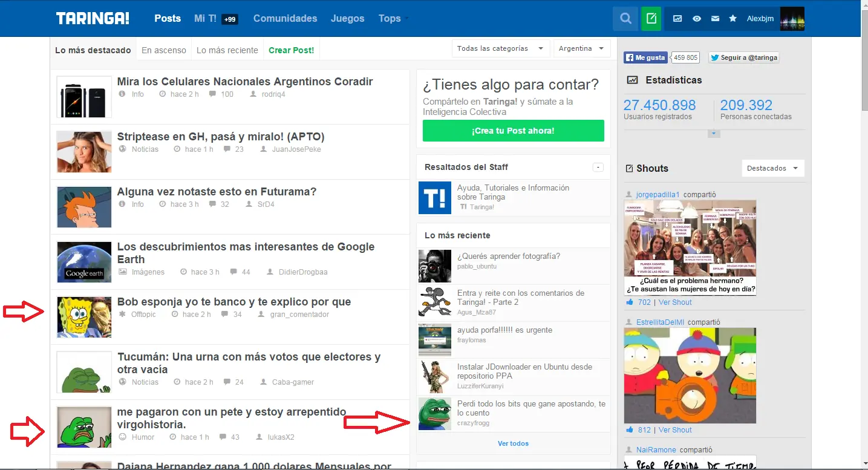Open jorgepadilla1's shout image

point(690,248)
